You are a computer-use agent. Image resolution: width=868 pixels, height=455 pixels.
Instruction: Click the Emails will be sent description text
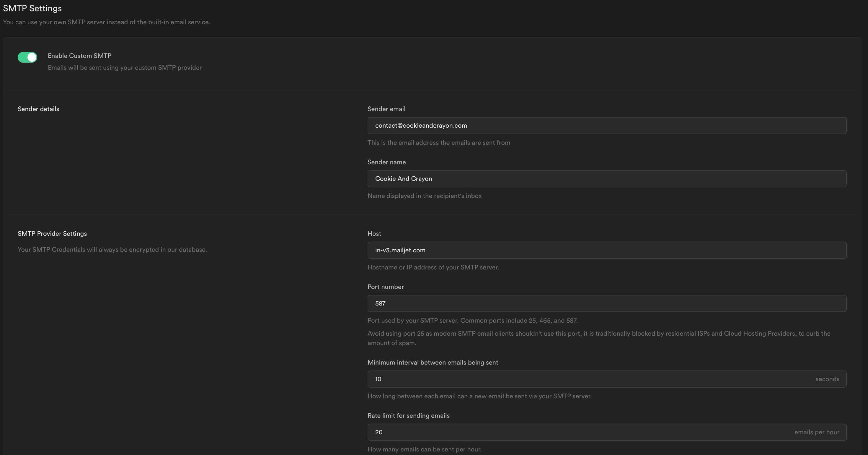click(x=124, y=67)
